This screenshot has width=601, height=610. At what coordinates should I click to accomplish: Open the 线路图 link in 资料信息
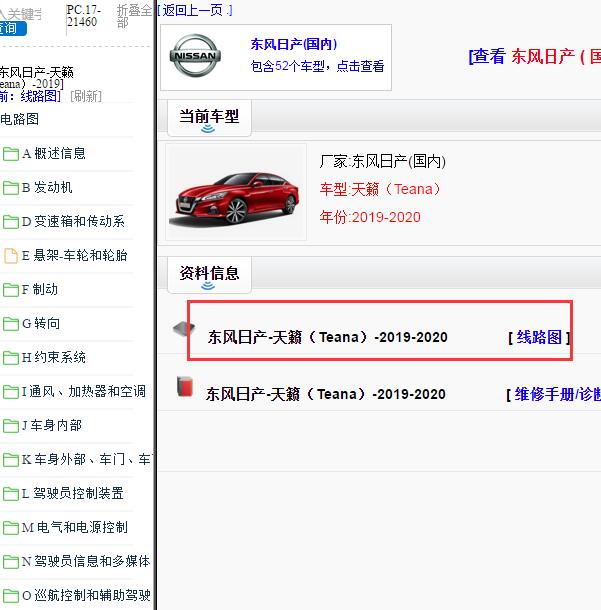tap(539, 337)
